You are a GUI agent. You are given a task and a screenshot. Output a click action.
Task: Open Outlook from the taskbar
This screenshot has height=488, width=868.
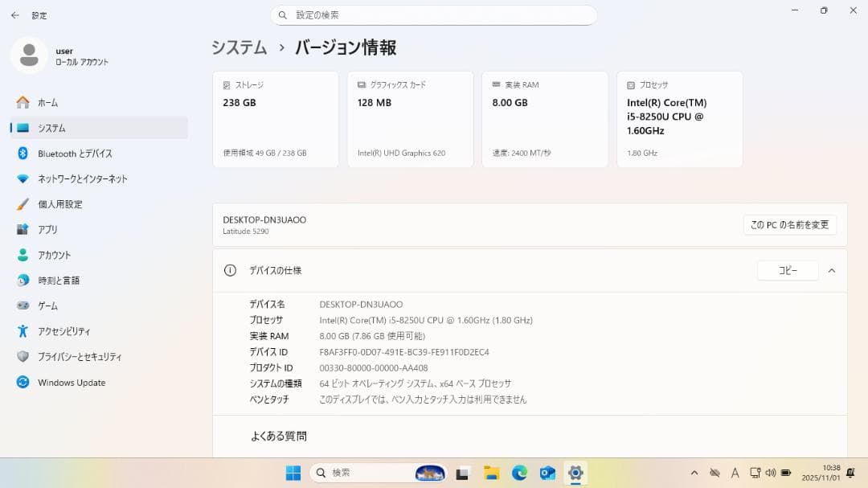[x=547, y=473]
